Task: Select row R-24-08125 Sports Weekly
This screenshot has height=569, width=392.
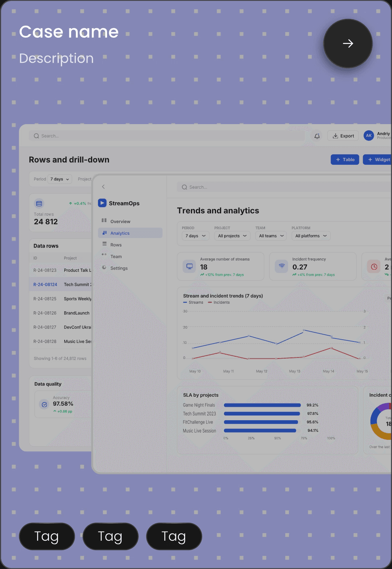Action: [x=60, y=299]
